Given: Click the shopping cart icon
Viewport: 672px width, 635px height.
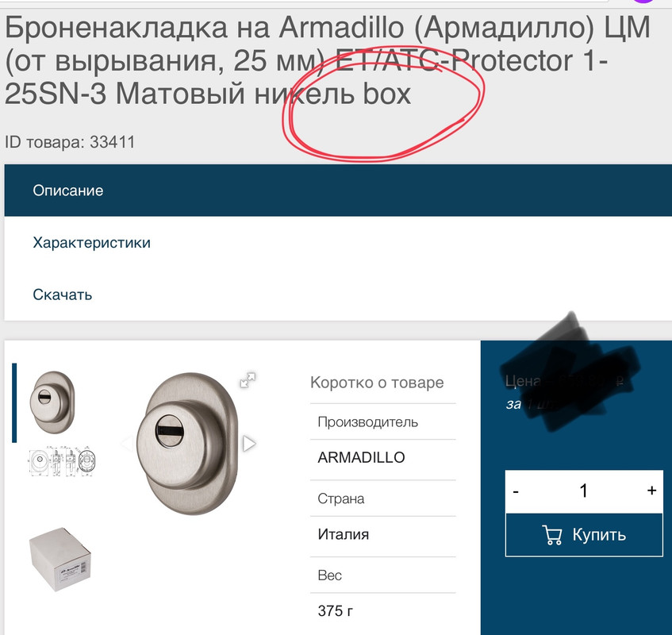Looking at the screenshot, I should coord(552,535).
